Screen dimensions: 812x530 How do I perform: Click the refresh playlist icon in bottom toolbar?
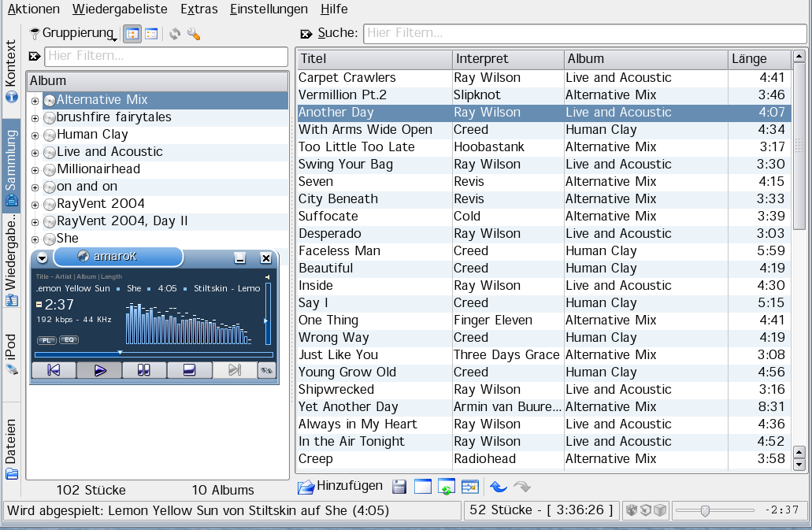tap(446, 487)
